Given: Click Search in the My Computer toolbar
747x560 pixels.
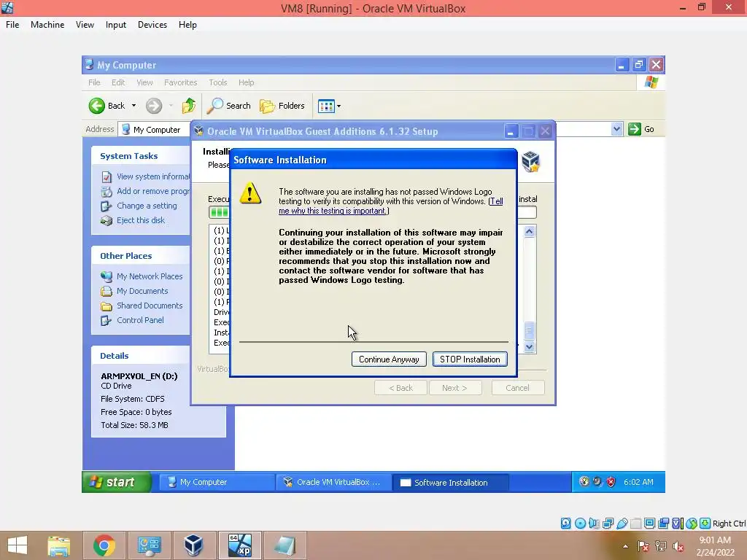Looking at the screenshot, I should tap(228, 106).
